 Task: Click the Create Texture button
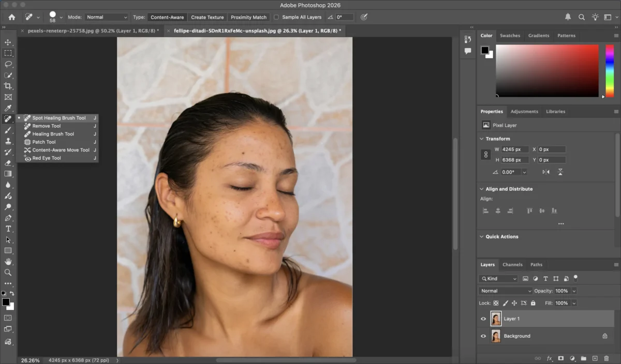click(x=207, y=17)
